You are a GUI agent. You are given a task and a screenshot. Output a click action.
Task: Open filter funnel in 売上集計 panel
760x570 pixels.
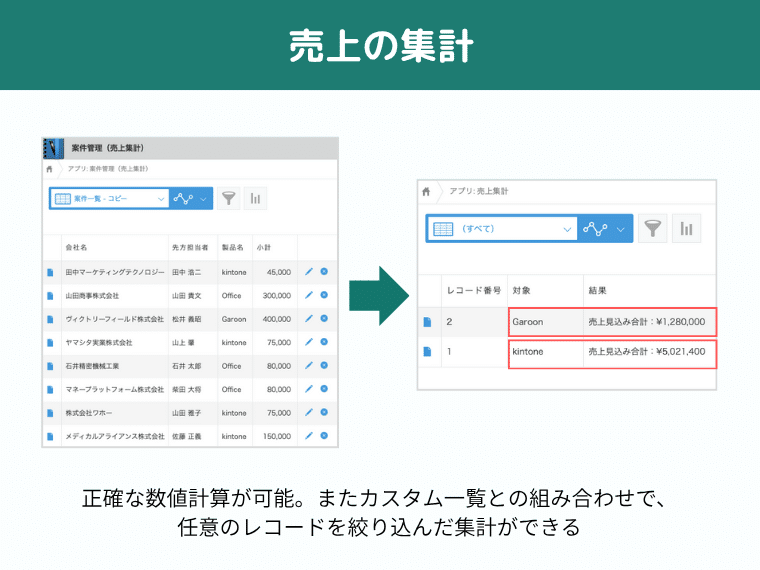coord(653,228)
